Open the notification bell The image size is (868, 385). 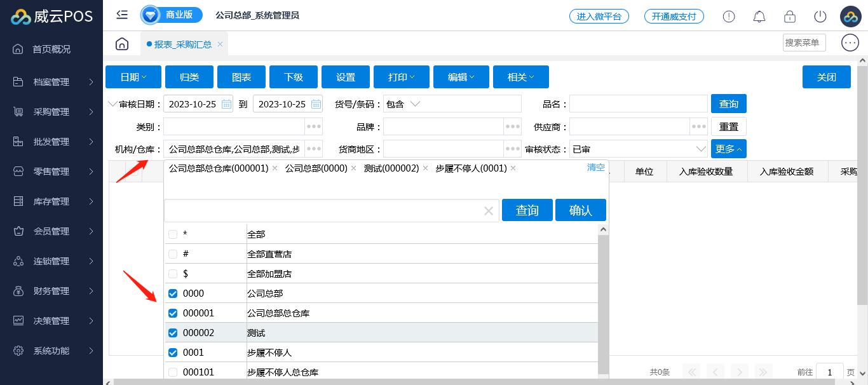click(759, 17)
